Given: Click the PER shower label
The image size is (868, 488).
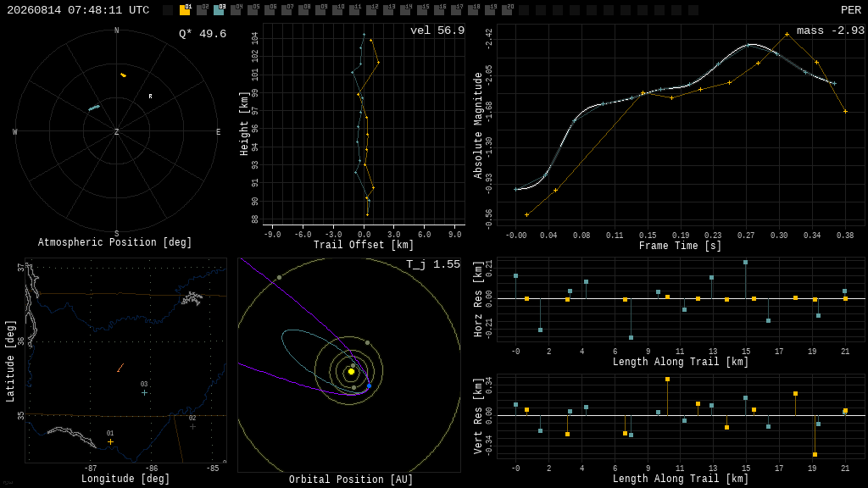Looking at the screenshot, I should pos(850,10).
